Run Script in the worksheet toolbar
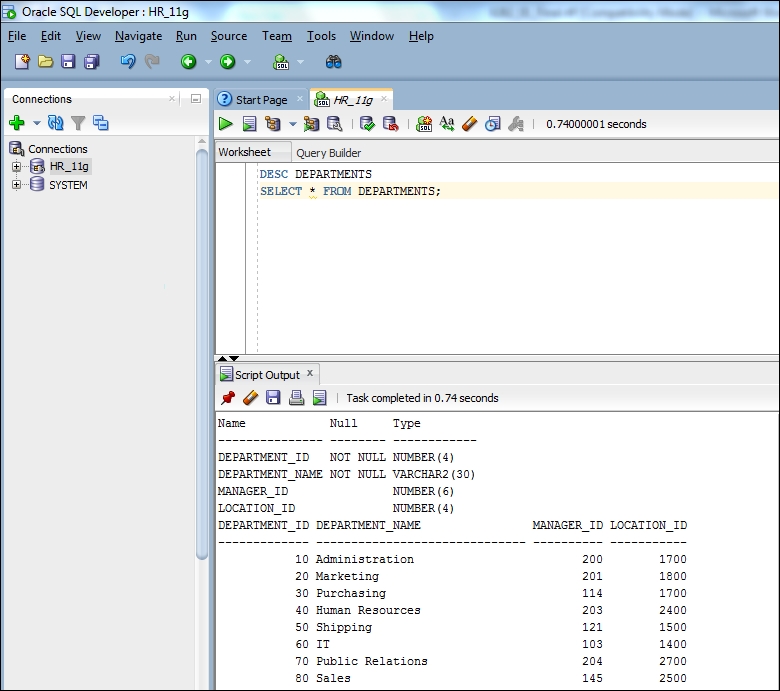The width and height of the screenshot is (780, 691). (x=249, y=124)
